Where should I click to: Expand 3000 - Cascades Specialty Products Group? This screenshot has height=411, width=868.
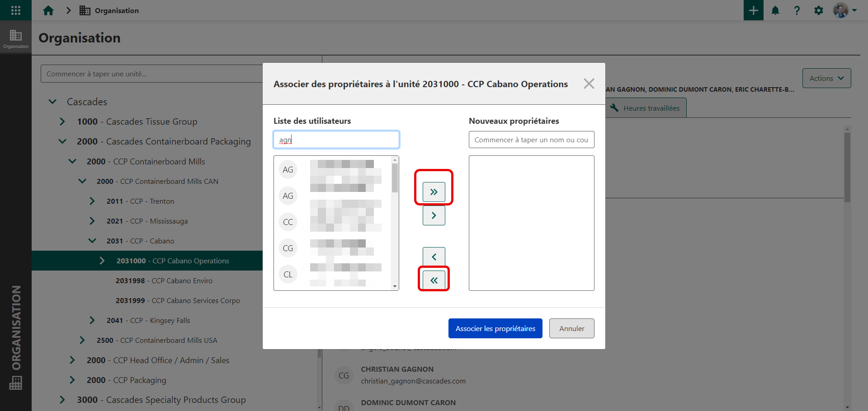[62, 400]
